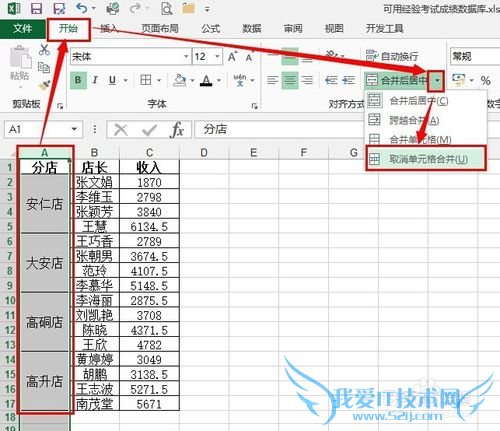Click the Format Painter brush icon
The image size is (500, 431).
pos(44,85)
